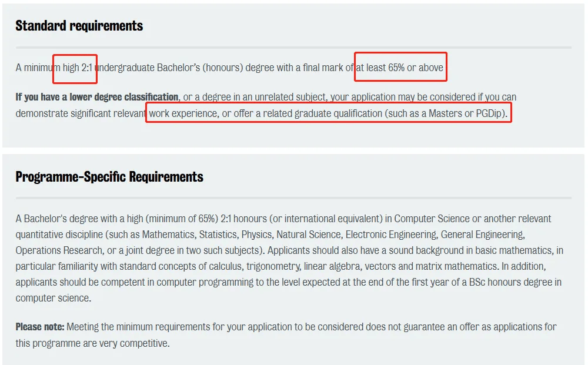Viewport: 588px width, 365px height.
Task: Click the 'Standard requirements' heading
Action: tap(79, 26)
